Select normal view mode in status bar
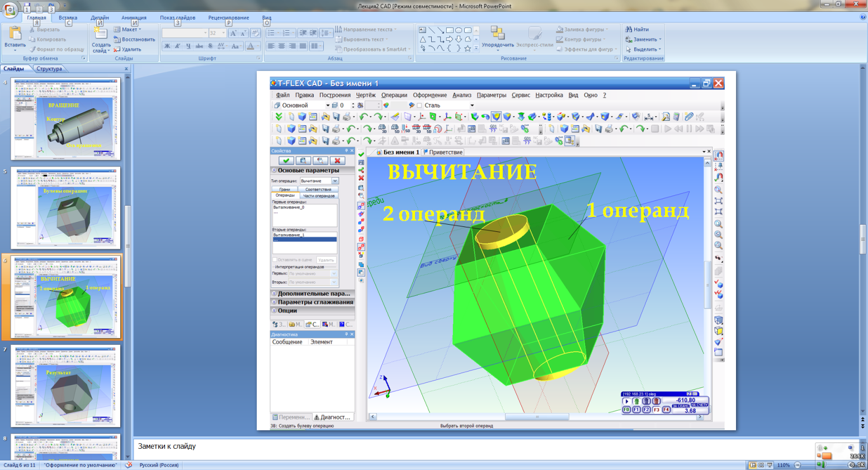 pyautogui.click(x=752, y=465)
